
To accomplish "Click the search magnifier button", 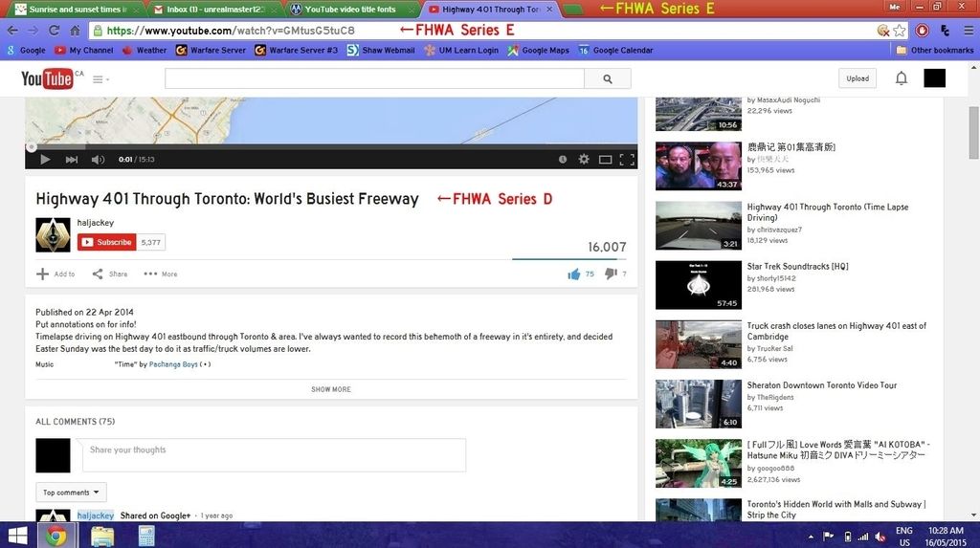I will coord(608,78).
